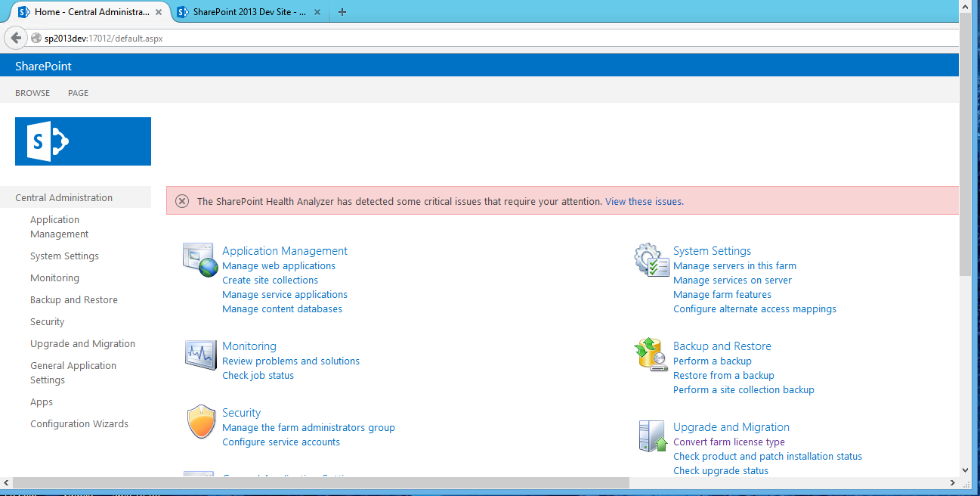
Task: Click Manage services on server
Action: 732,281
